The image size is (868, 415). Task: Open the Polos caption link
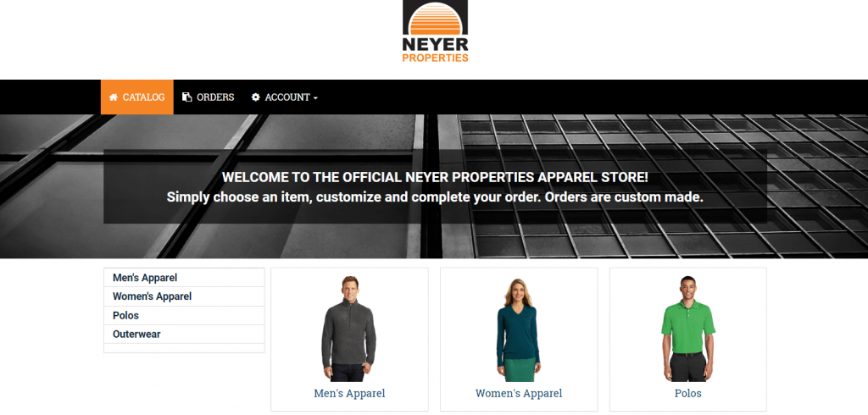click(688, 394)
